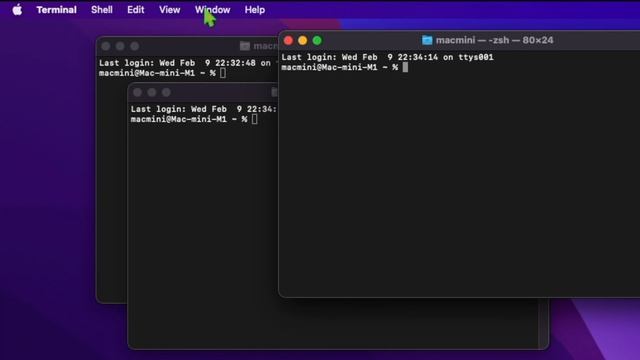This screenshot has width=640, height=360.
Task: Click the prompt in the backmost Terminal window
Action: pos(162,73)
